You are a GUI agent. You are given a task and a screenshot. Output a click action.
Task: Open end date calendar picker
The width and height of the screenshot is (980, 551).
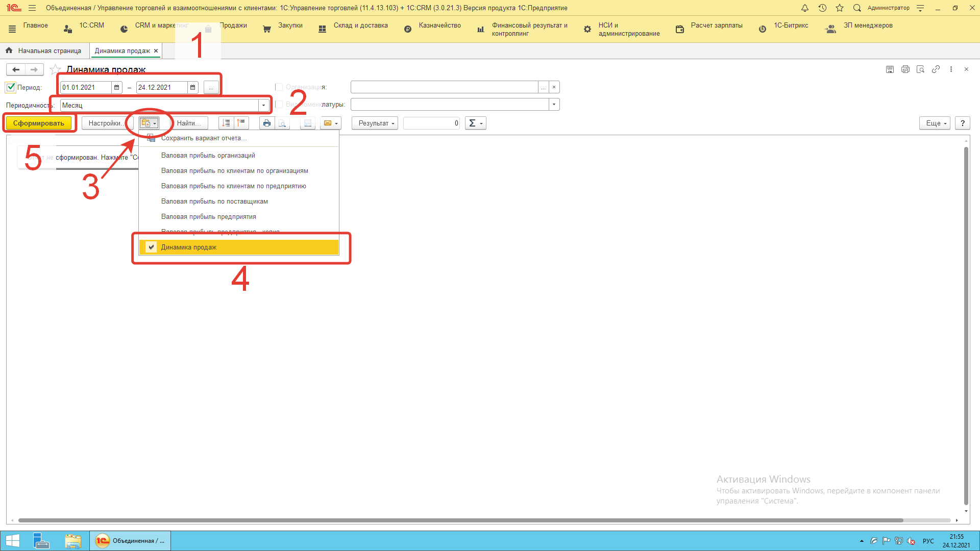pos(192,87)
